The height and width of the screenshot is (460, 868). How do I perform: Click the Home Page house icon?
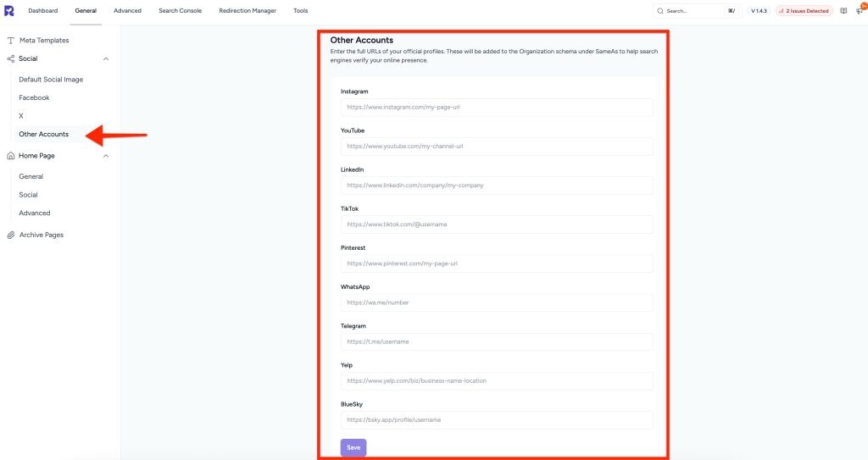point(11,156)
